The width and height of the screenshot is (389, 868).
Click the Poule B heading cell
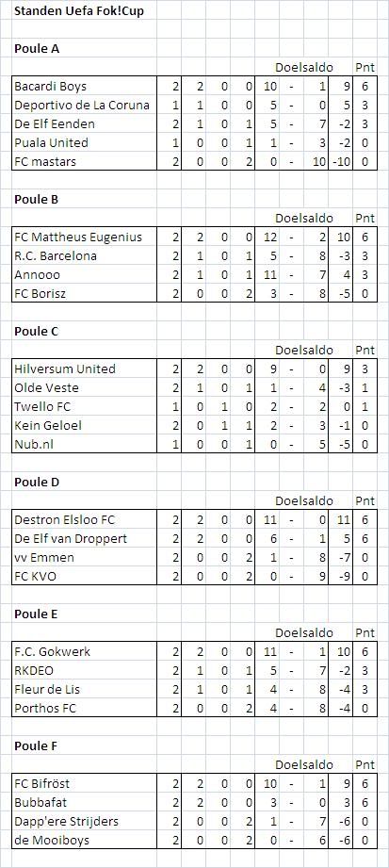pyautogui.click(x=37, y=199)
